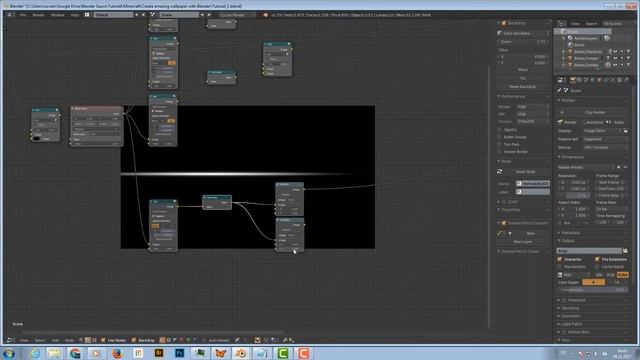Click the node Name input field

tap(533, 184)
